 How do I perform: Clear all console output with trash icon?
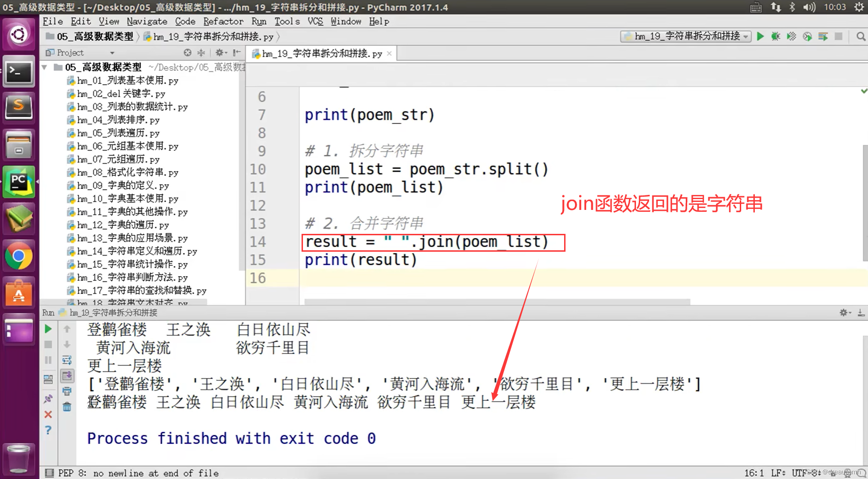(x=67, y=407)
